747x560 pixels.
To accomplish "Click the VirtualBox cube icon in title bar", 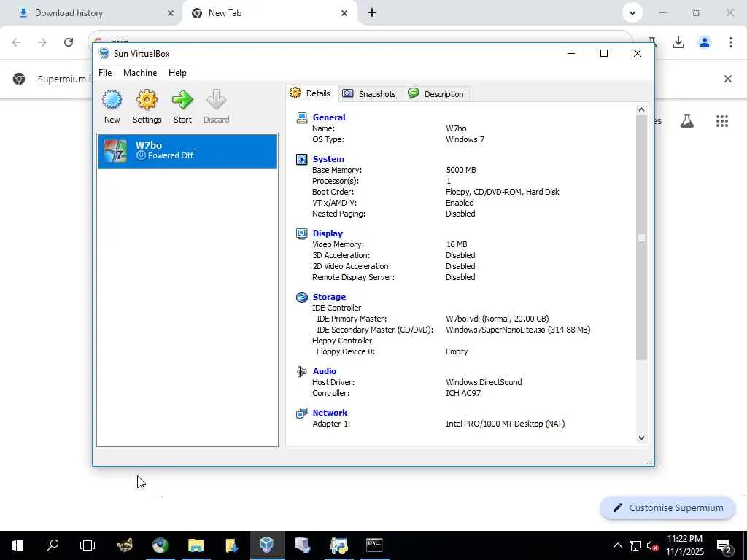I will pos(104,53).
